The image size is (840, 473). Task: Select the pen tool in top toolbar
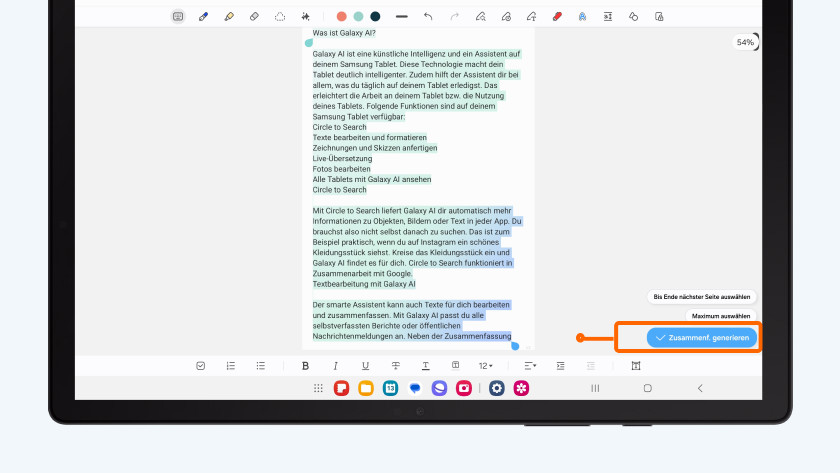tap(204, 17)
